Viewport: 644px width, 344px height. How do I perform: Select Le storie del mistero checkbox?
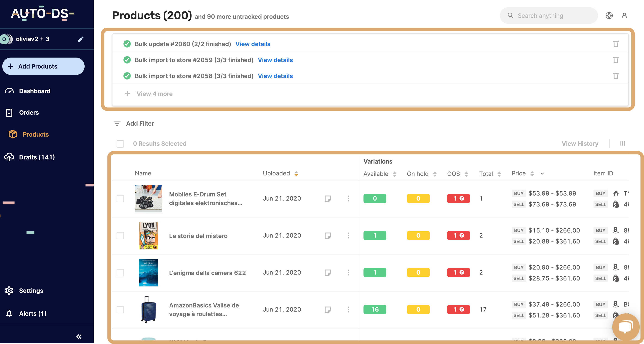point(120,236)
